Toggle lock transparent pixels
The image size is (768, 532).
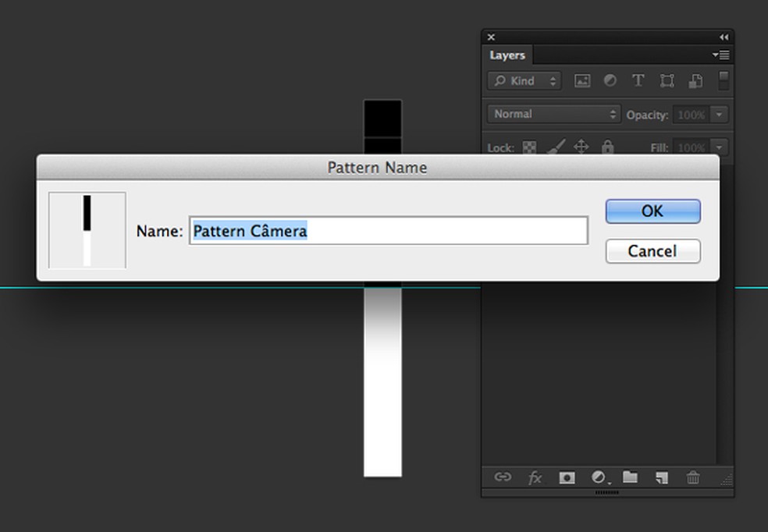click(x=529, y=147)
